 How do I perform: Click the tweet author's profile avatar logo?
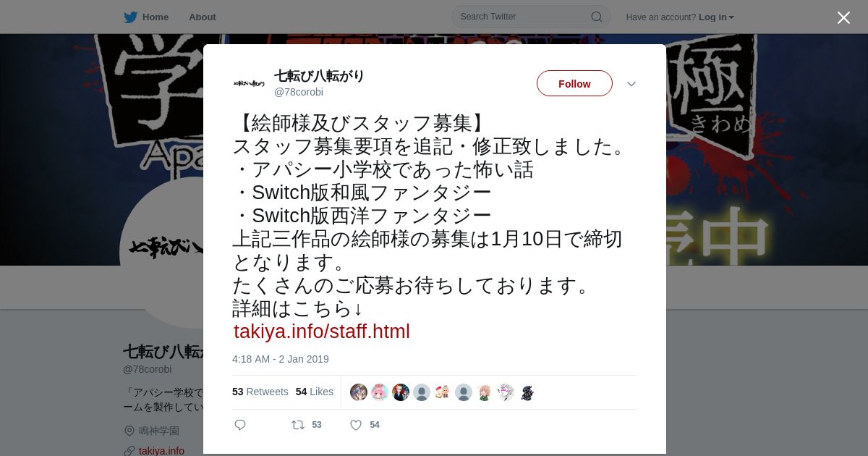(x=250, y=83)
